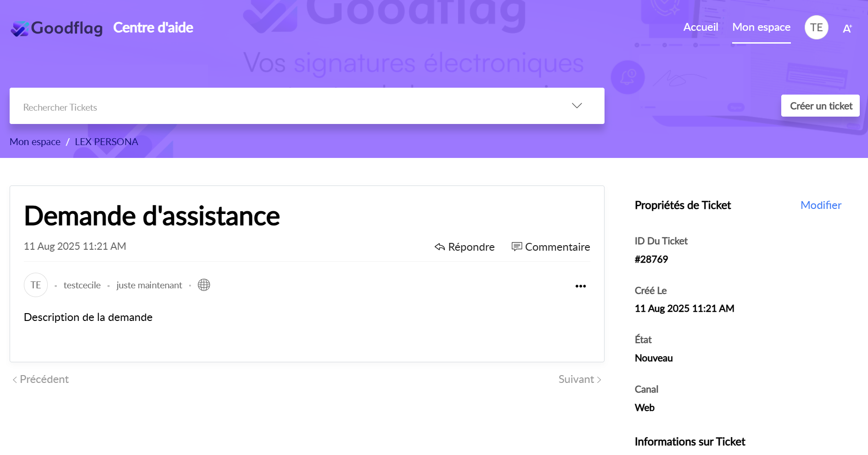
Task: Go to Précédent previous ticket
Action: [41, 379]
